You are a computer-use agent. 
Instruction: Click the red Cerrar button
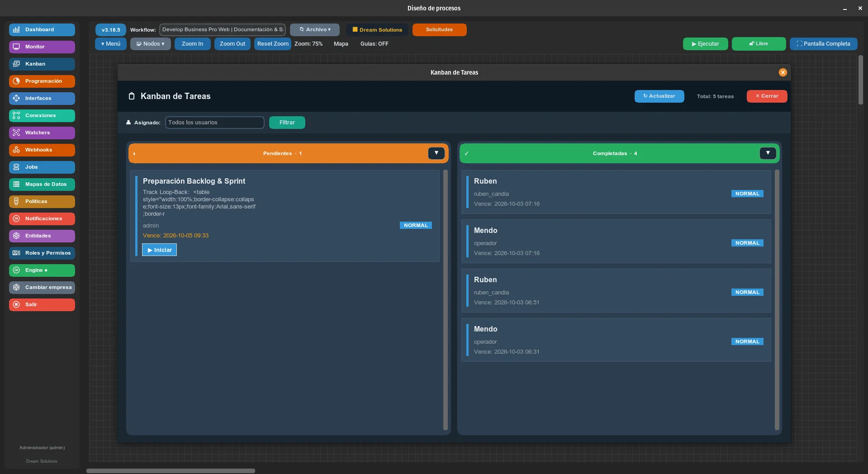click(x=767, y=96)
